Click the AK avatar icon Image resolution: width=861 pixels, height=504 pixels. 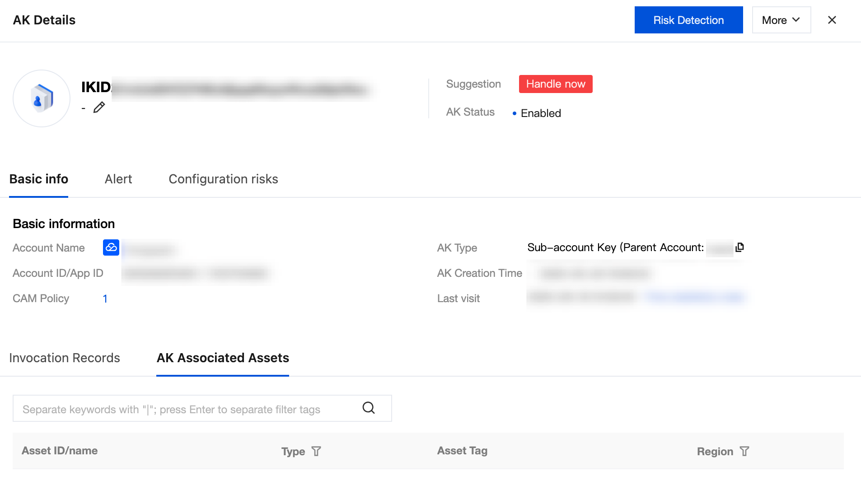coord(42,98)
